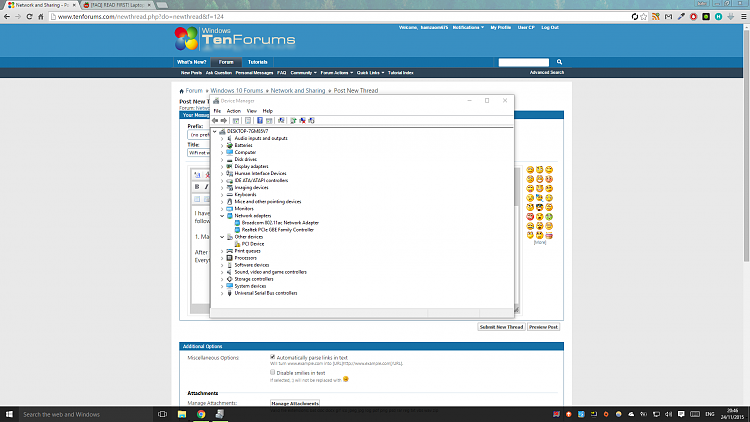Click Submit New Thread button

click(501, 327)
